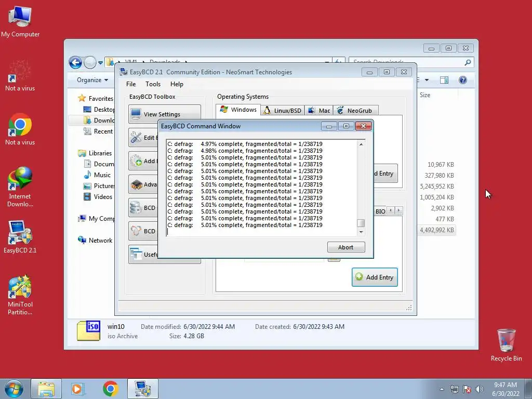This screenshot has height=399, width=532.
Task: Open Libraries in navigation pane
Action: 95,153
